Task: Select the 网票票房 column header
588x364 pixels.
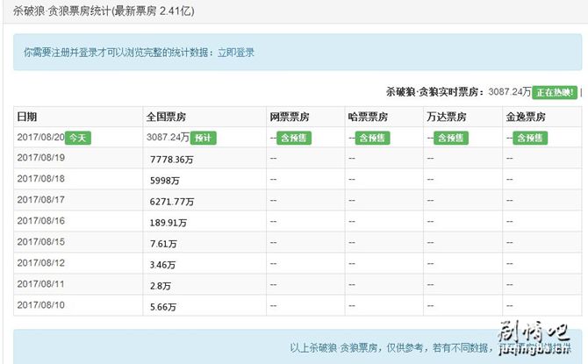Action: click(291, 118)
